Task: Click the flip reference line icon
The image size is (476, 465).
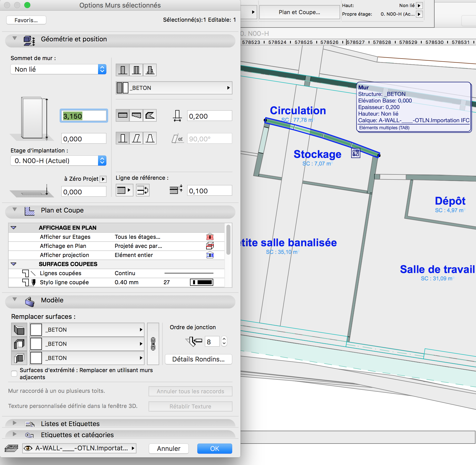Action: 143,190
